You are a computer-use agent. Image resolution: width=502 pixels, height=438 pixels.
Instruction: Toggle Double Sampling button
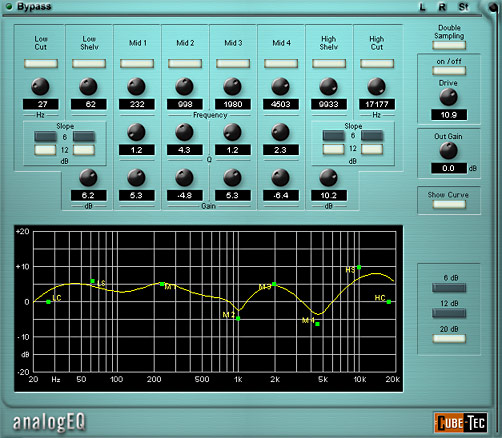(449, 45)
